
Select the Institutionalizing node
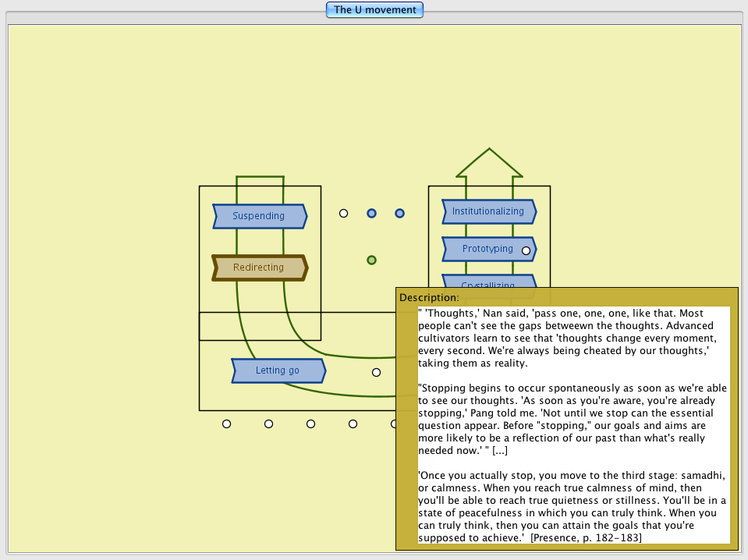point(488,211)
